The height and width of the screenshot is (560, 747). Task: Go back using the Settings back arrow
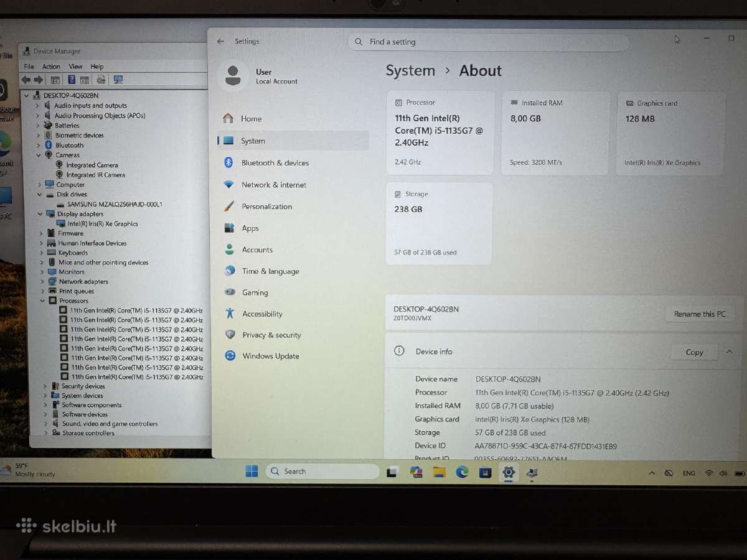pyautogui.click(x=220, y=41)
